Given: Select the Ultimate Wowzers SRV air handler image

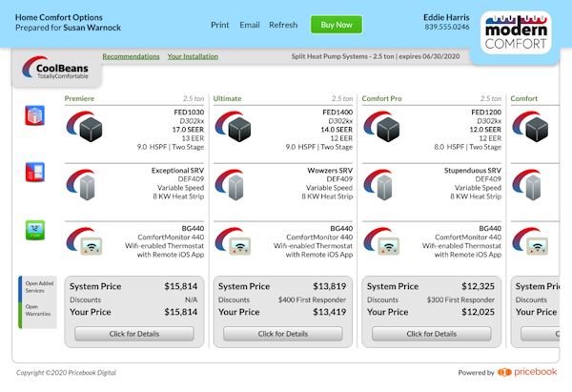Looking at the screenshot, I should (240, 185).
